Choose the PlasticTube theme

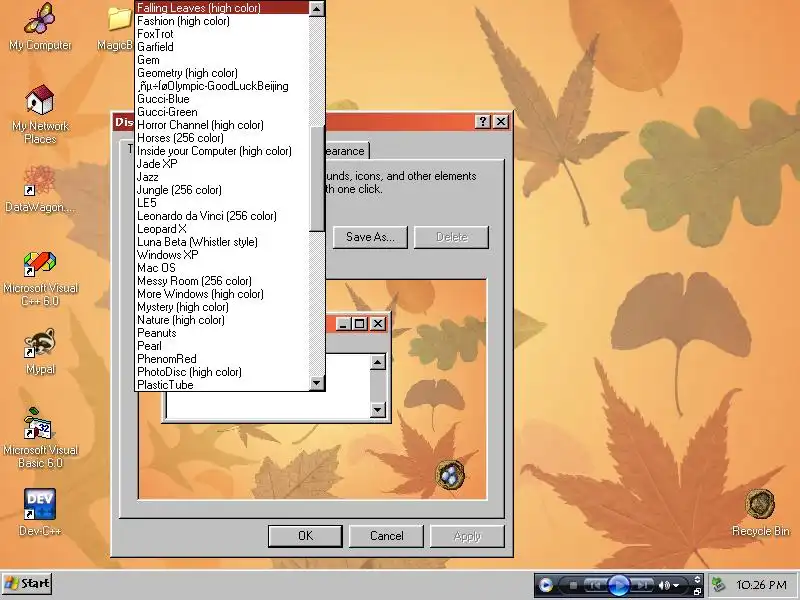222,385
